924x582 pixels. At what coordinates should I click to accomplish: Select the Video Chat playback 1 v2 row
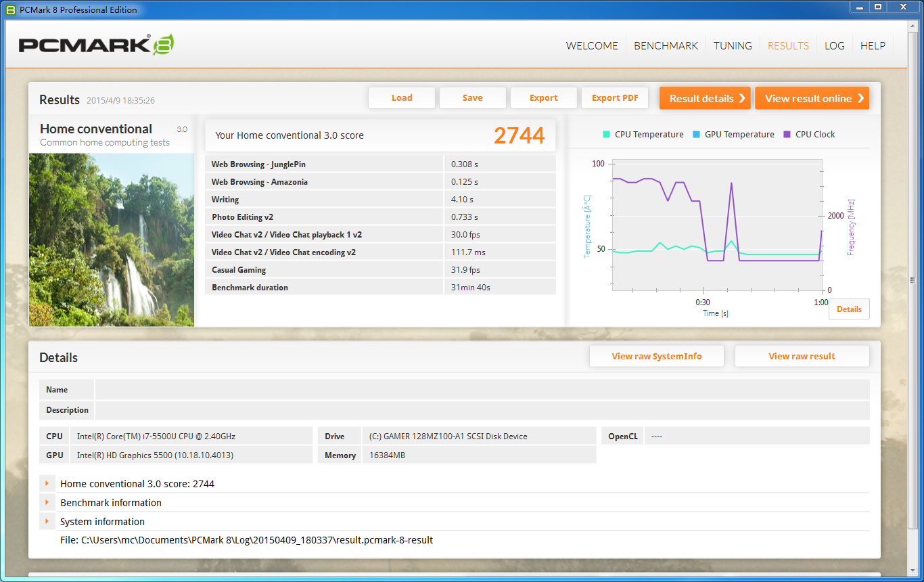tap(380, 234)
